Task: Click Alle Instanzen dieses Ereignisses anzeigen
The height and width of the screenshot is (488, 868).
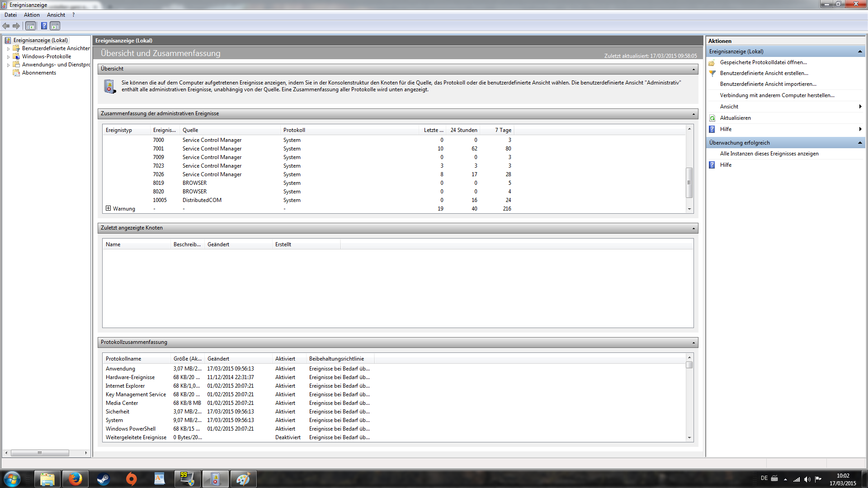Action: pyautogui.click(x=769, y=154)
